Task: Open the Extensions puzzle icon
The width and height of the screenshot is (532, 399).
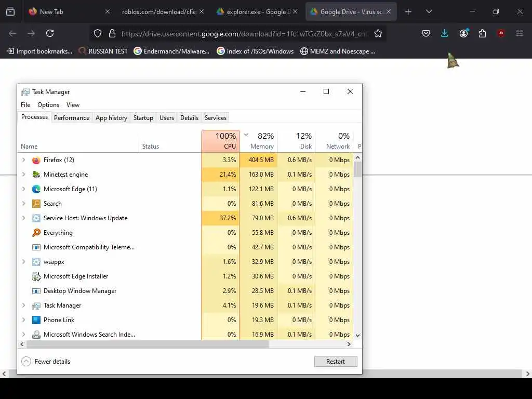Action: [x=482, y=33]
